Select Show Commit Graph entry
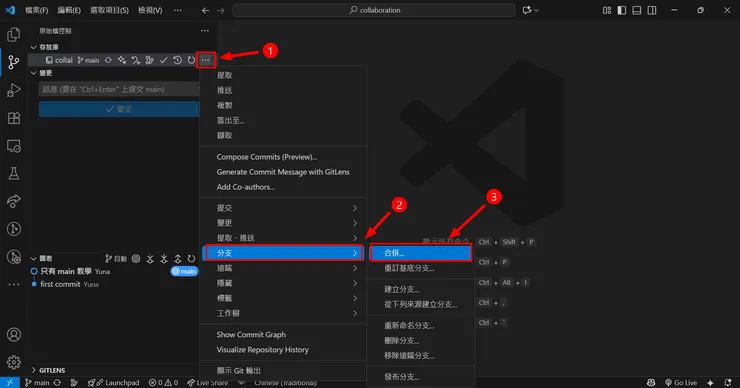Image resolution: width=740 pixels, height=388 pixels. pyautogui.click(x=283, y=335)
